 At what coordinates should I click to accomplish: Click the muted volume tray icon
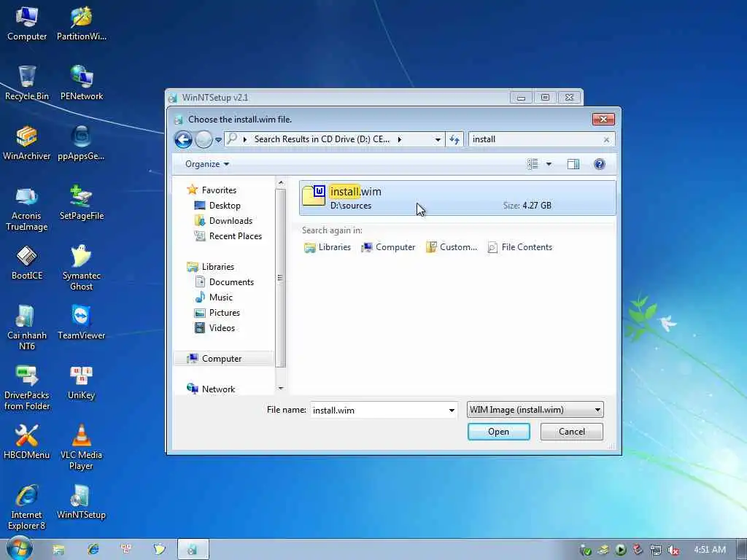(673, 550)
